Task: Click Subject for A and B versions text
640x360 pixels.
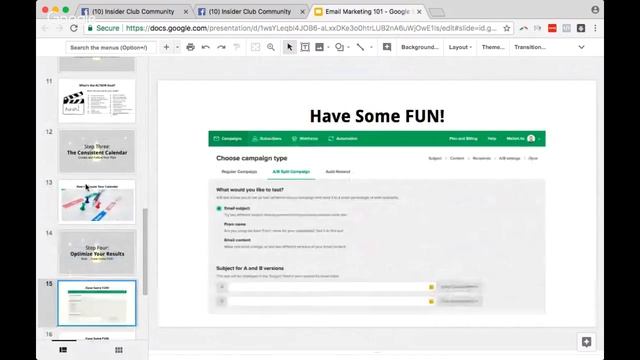Action: click(250, 268)
